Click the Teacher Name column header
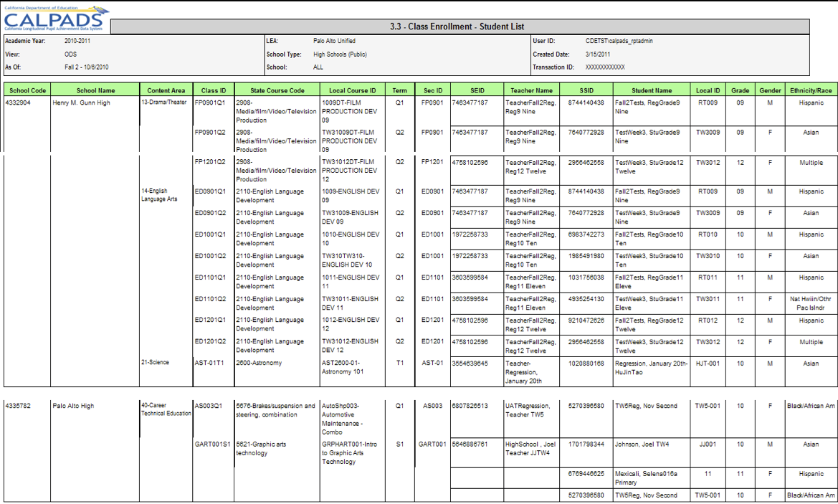The height and width of the screenshot is (504, 838). pyautogui.click(x=531, y=90)
